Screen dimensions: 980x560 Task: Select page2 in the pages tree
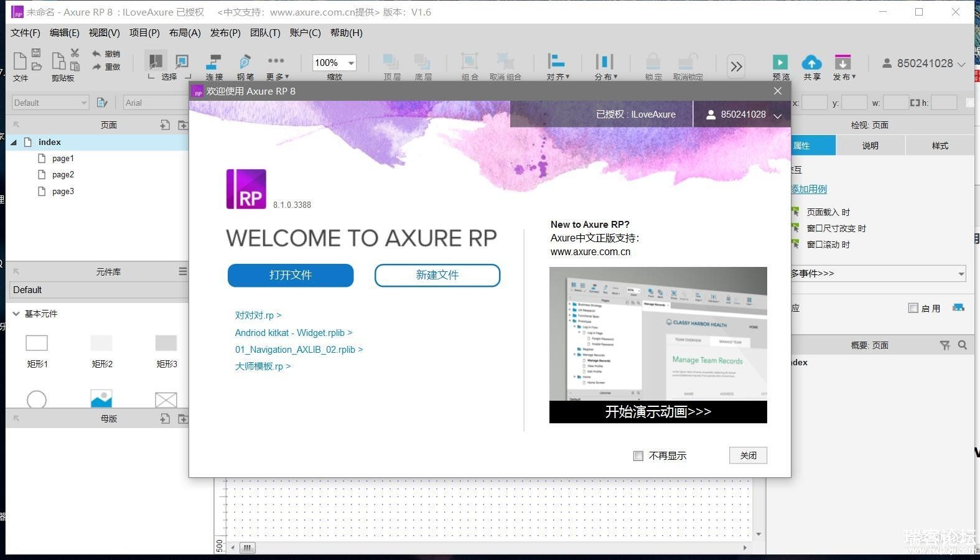pos(63,175)
